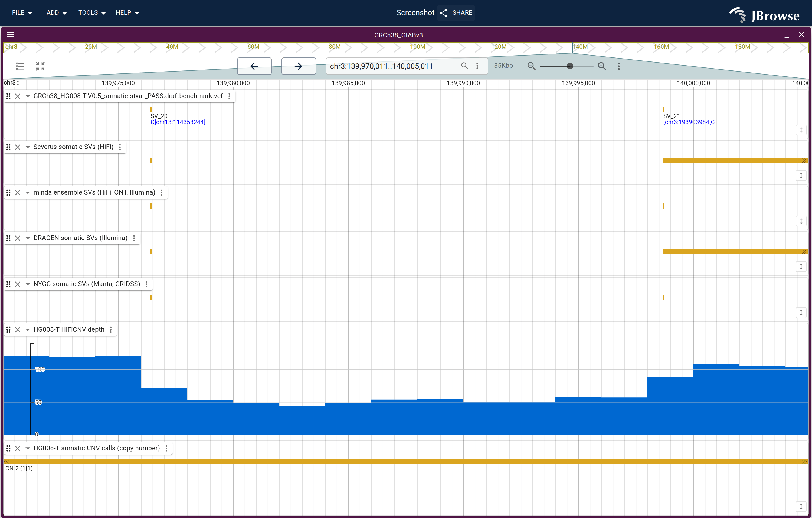Open somatic CNV calls track menu
Viewport: 812px width, 518px height.
[166, 448]
